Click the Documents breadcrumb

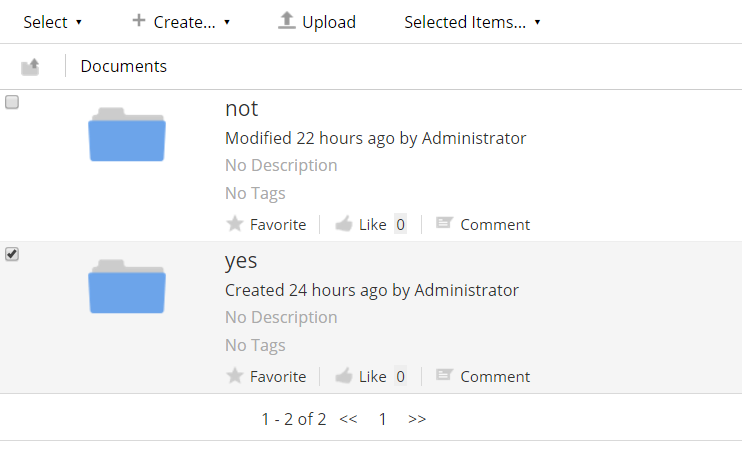coord(124,67)
